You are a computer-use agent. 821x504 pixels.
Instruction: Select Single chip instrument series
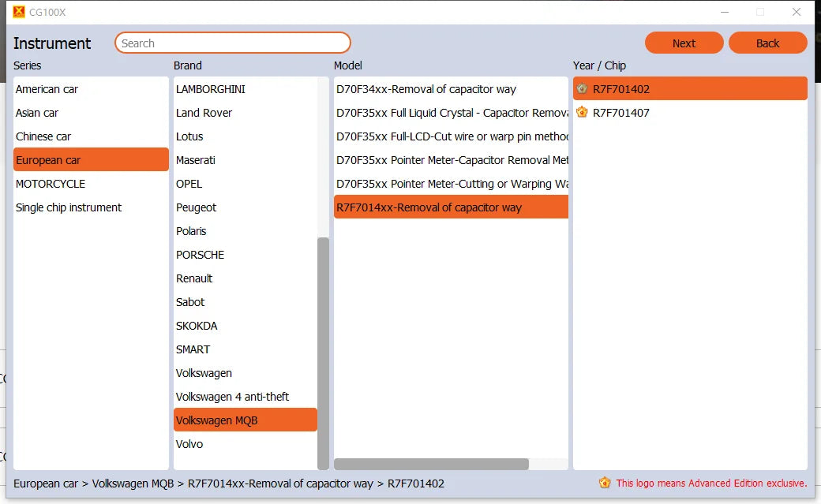[x=91, y=207]
